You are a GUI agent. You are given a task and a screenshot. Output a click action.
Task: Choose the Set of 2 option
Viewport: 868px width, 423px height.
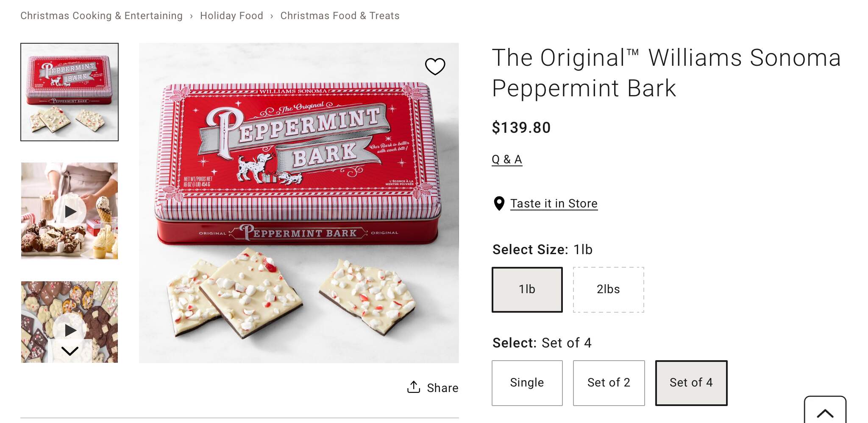point(609,383)
